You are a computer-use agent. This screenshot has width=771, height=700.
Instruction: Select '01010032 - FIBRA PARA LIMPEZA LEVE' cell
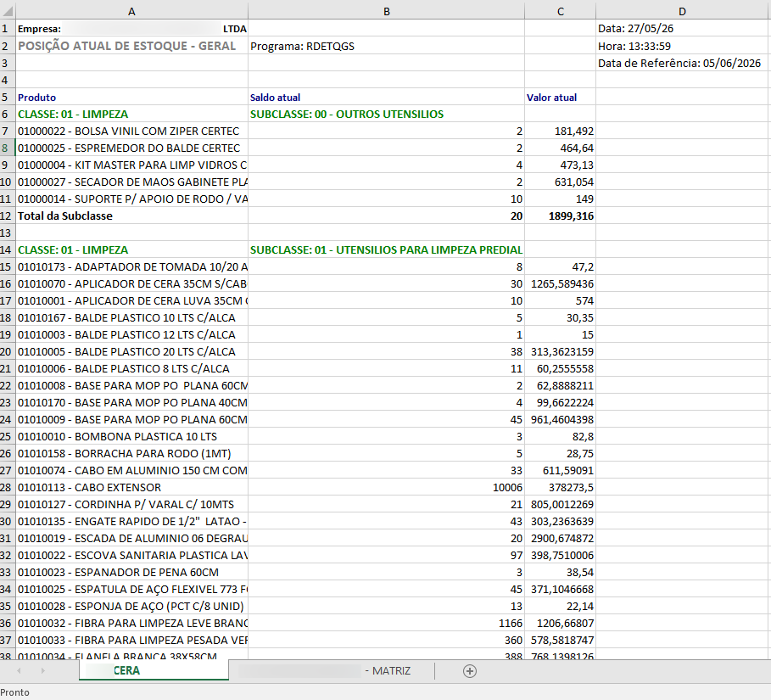tap(131, 624)
